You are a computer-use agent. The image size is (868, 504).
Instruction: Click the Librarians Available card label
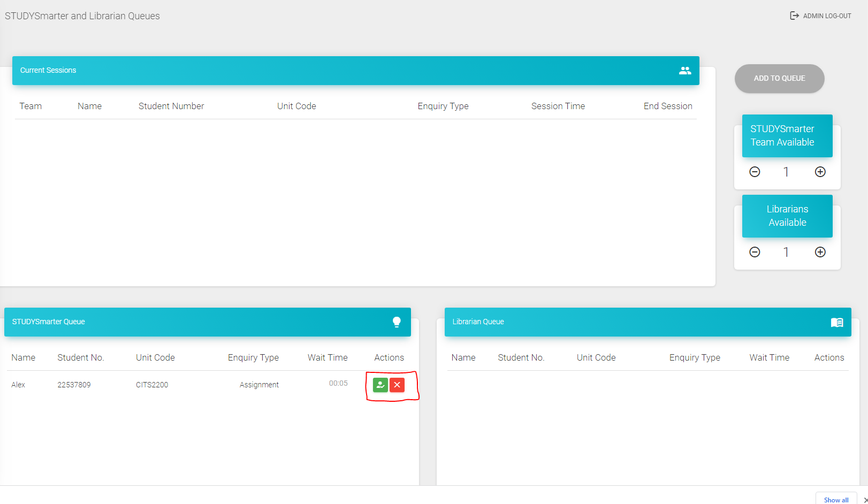point(787,216)
